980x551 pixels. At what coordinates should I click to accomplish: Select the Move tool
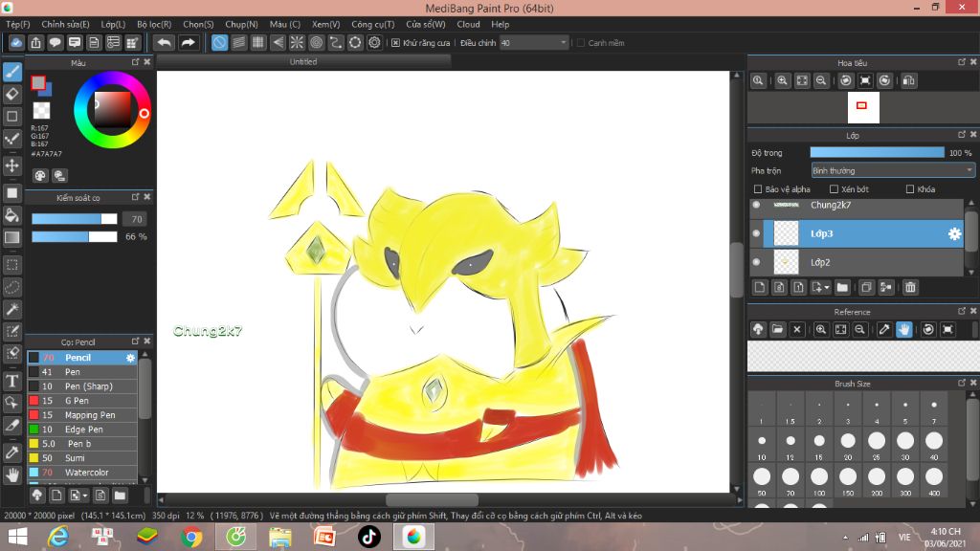pyautogui.click(x=11, y=165)
